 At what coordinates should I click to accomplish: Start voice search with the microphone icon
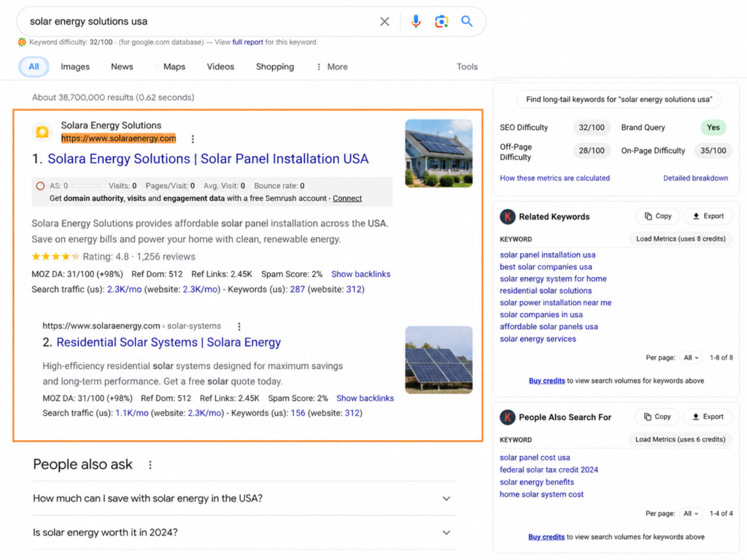point(416,21)
